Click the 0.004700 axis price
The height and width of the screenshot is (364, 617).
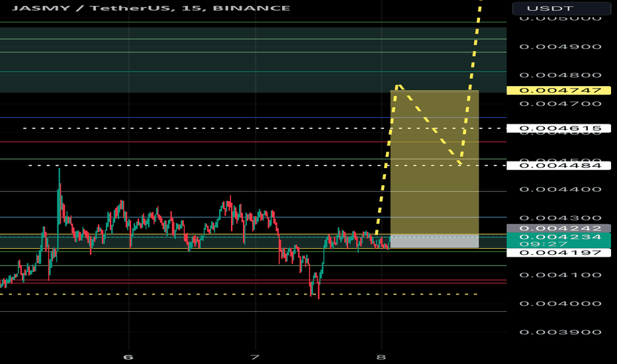[560, 104]
